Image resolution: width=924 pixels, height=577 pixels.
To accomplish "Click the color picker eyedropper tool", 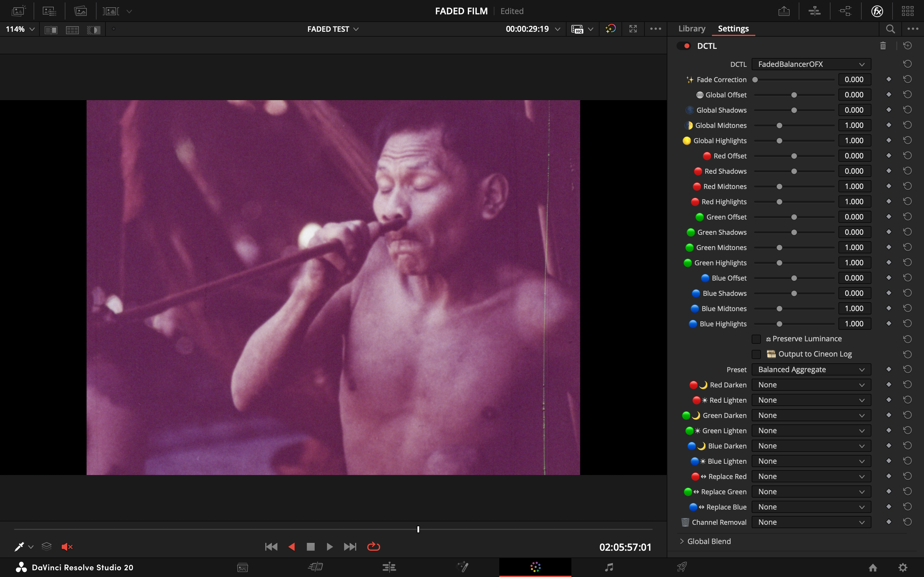I will tap(19, 547).
